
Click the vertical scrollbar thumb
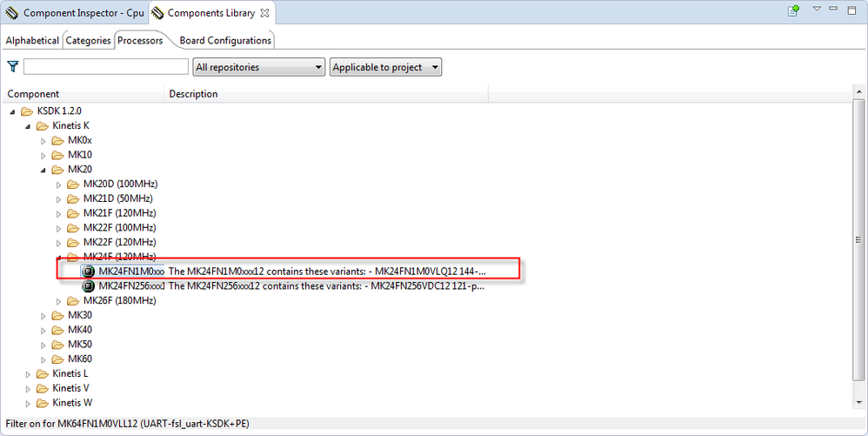click(x=858, y=240)
